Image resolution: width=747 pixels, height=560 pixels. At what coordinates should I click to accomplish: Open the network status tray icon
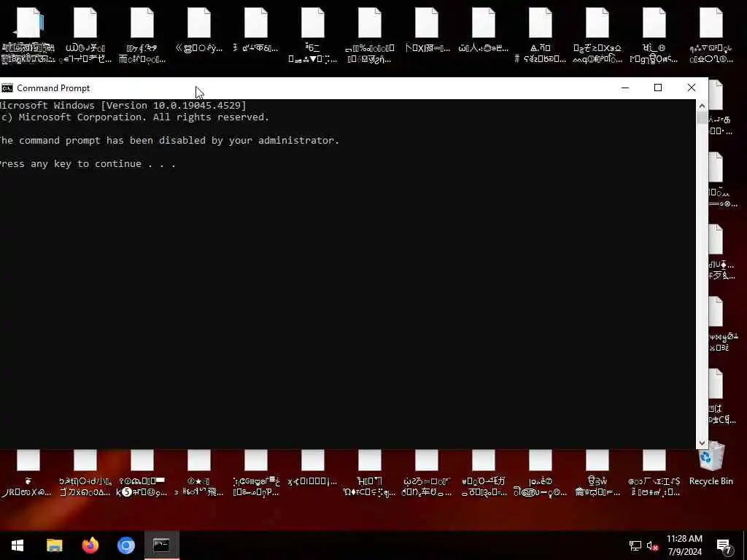click(635, 545)
